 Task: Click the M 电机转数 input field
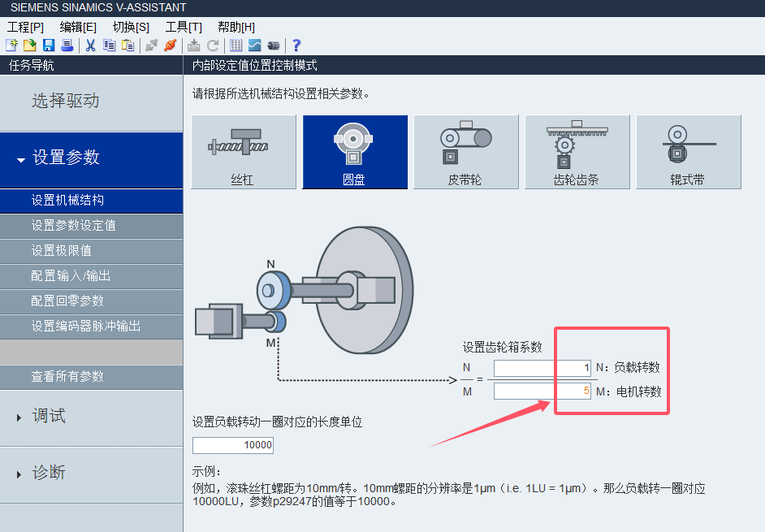pos(542,391)
